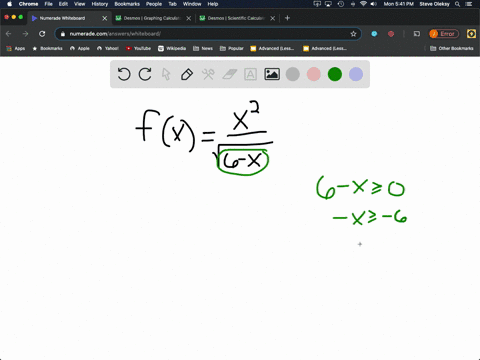
Task: Click the Wi-Fi status icon
Action: click(363, 4)
